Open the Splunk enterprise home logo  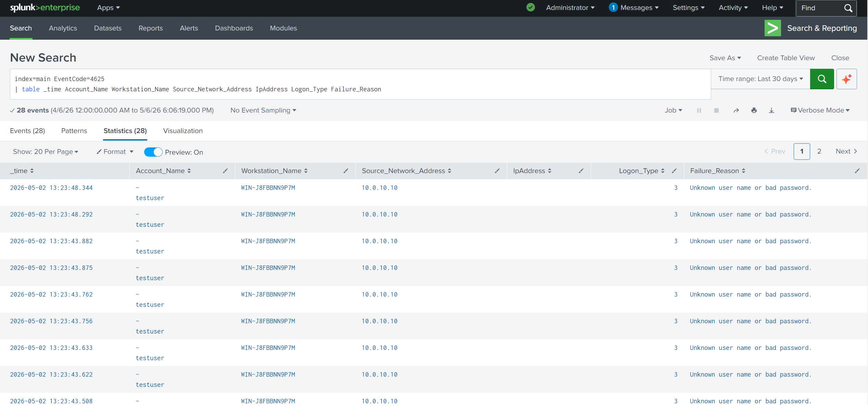45,8
